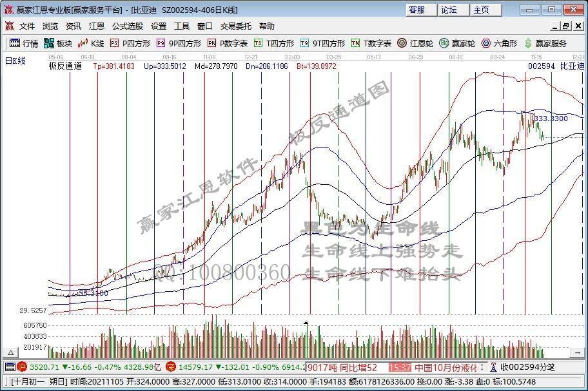Click the 主页 button in title bar
Screen dimensions: 588x391
click(485, 10)
